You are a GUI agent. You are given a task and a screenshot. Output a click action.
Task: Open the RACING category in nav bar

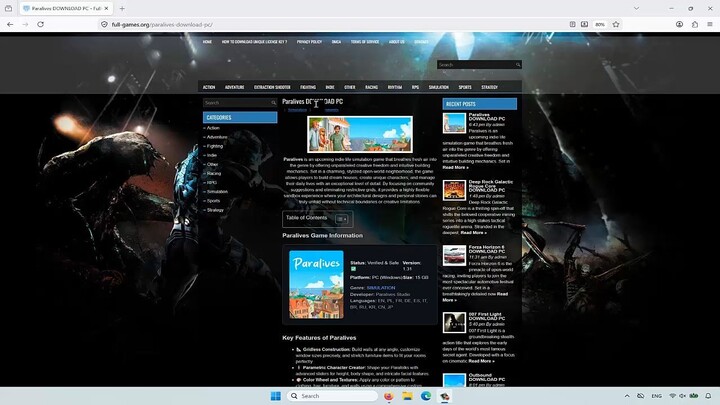(x=371, y=87)
